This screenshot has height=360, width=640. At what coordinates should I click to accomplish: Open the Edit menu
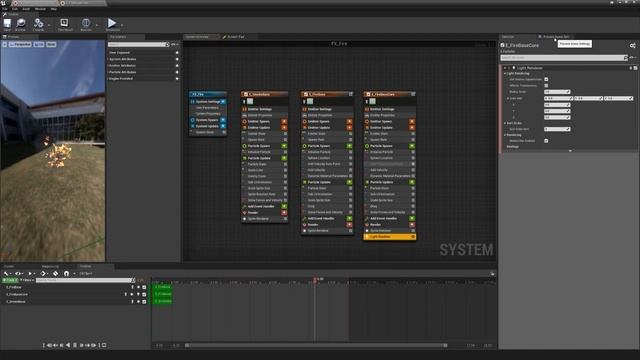[x=15, y=9]
